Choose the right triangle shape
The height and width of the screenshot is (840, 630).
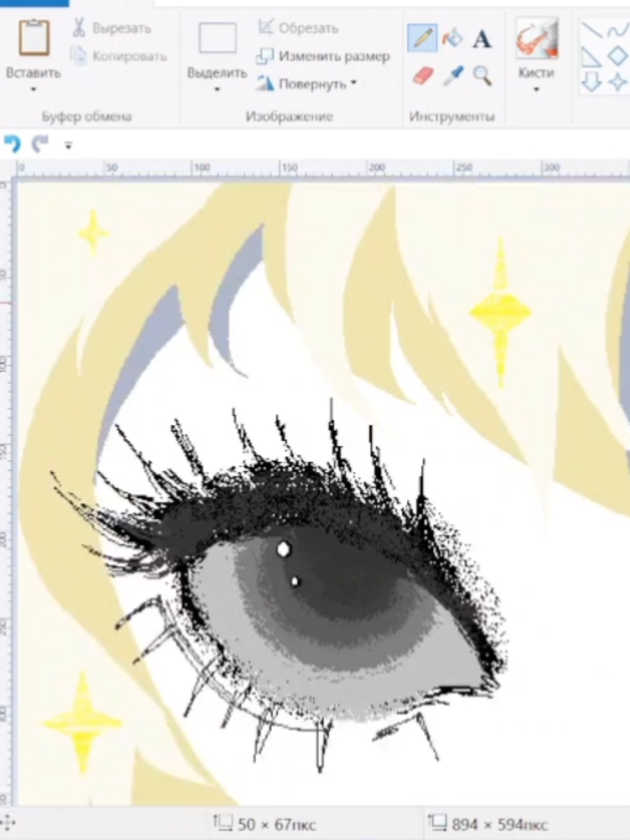(591, 57)
